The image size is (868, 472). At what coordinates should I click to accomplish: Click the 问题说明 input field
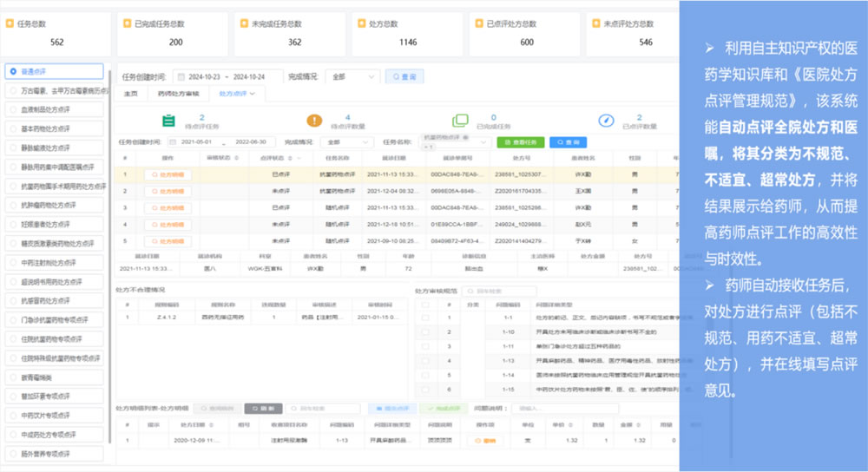(x=565, y=409)
